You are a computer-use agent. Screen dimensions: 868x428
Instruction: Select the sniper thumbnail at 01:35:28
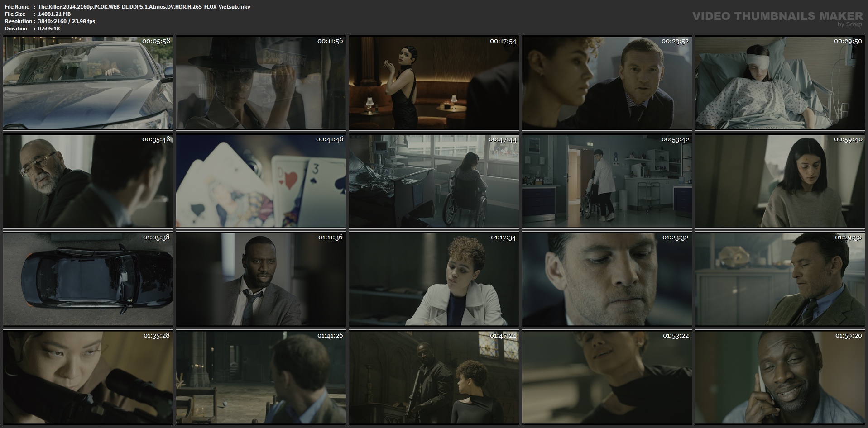(x=88, y=377)
